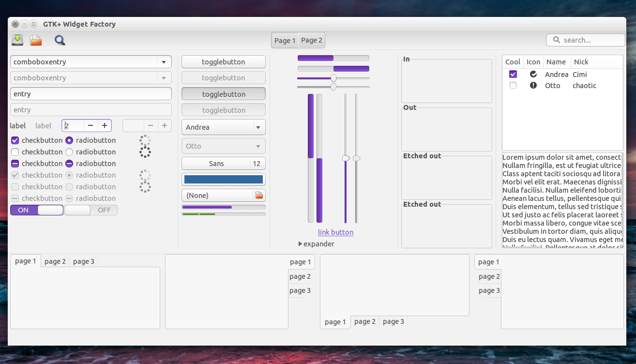Open the file chooser via the (None) button icon
Image resolution: width=636 pixels, height=364 pixels.
point(258,195)
